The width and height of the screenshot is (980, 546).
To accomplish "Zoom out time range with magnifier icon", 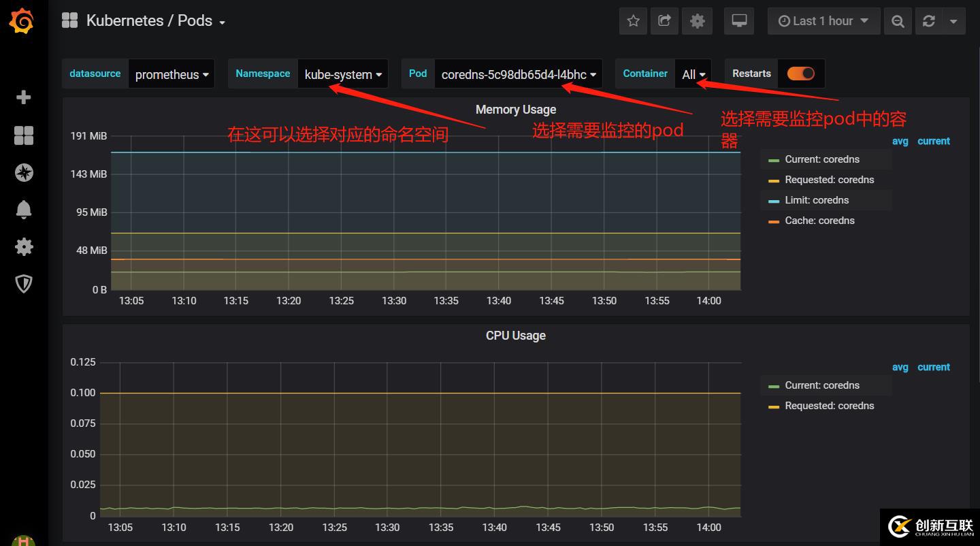I will click(x=898, y=21).
